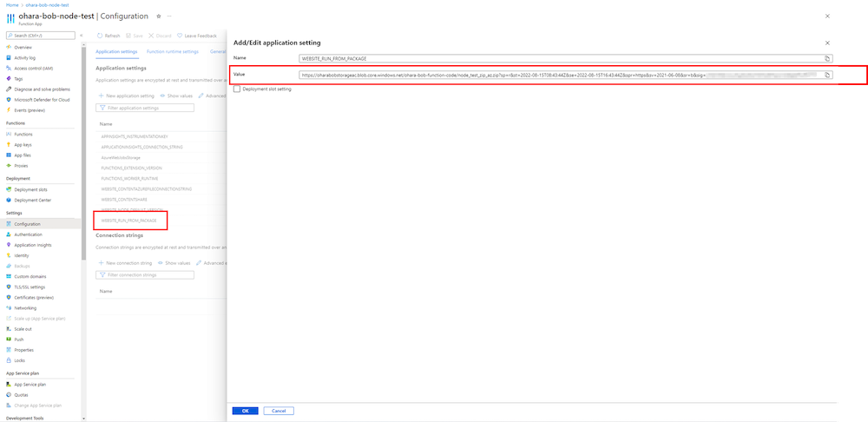Collapse the sidebar menu with the chevron
This screenshot has width=868, height=422.
tap(82, 36)
